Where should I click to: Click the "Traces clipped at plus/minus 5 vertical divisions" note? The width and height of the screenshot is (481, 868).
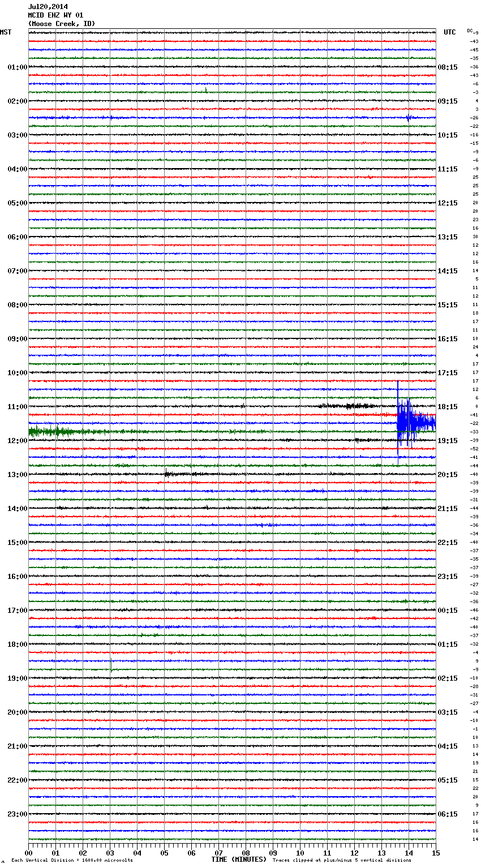click(342, 860)
